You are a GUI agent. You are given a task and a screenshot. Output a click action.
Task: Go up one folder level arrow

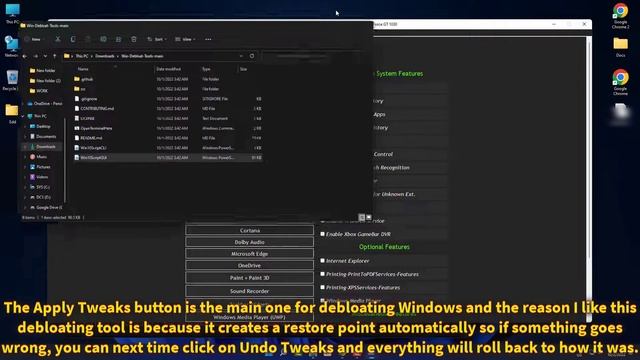click(x=54, y=56)
